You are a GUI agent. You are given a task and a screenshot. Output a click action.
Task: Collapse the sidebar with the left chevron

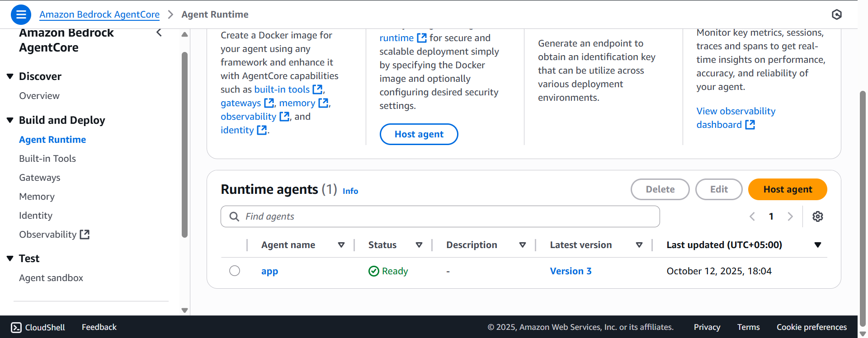(x=159, y=33)
